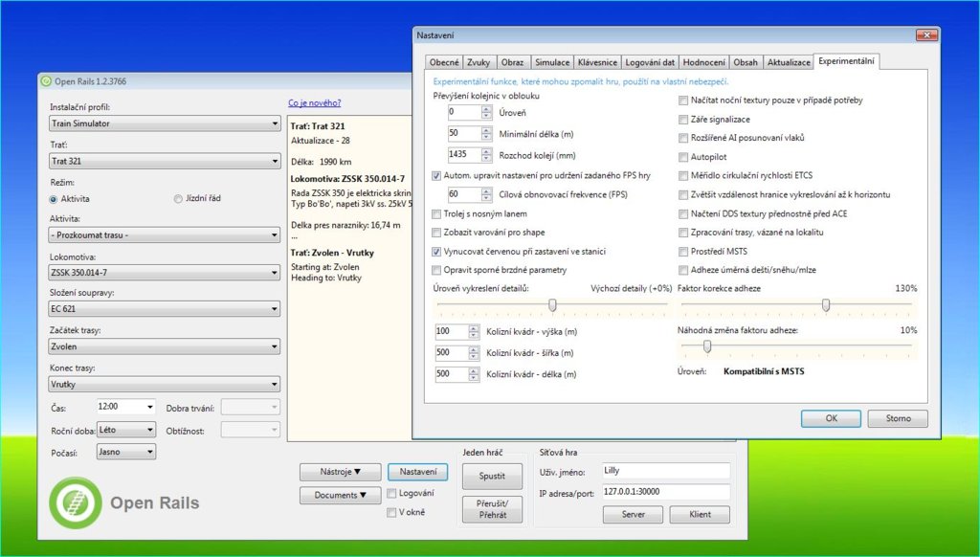Open the Aktualizace tab
980x557 pixels.
point(789,62)
